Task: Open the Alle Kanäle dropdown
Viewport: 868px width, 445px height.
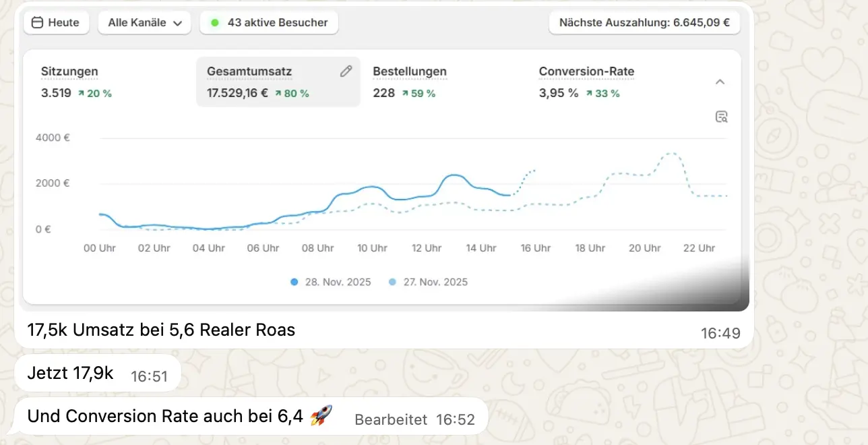Action: tap(144, 22)
